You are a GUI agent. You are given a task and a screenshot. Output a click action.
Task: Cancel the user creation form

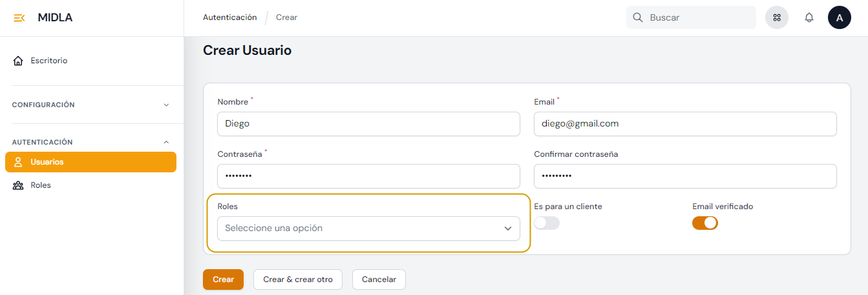[379, 280]
